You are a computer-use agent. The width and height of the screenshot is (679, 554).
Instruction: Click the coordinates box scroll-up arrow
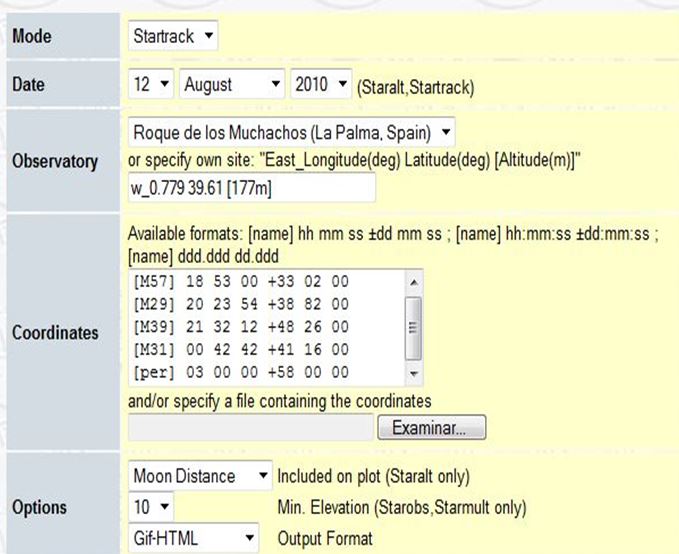pyautogui.click(x=414, y=282)
